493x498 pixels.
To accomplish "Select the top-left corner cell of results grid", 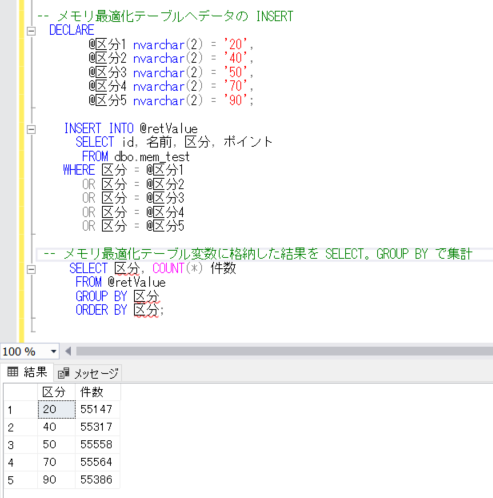I will (21, 392).
